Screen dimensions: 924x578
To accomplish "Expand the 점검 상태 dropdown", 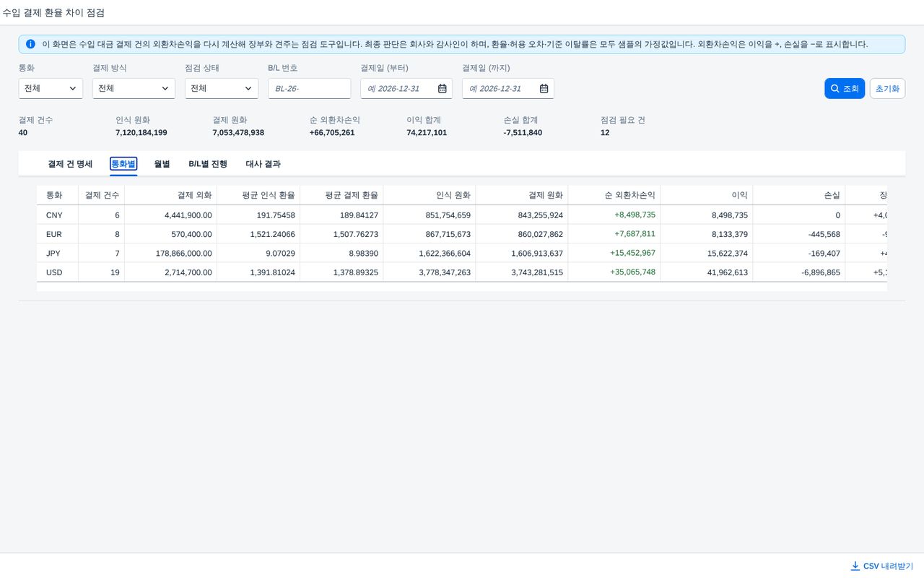I will [222, 88].
